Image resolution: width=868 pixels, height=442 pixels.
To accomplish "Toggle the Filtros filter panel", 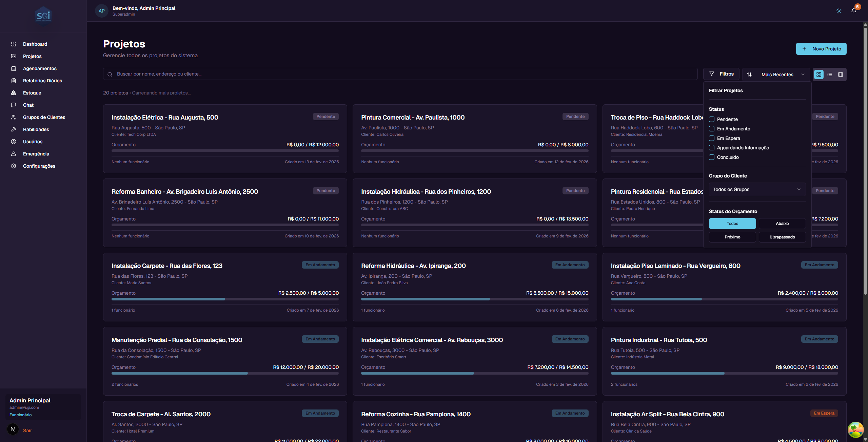I will point(722,74).
